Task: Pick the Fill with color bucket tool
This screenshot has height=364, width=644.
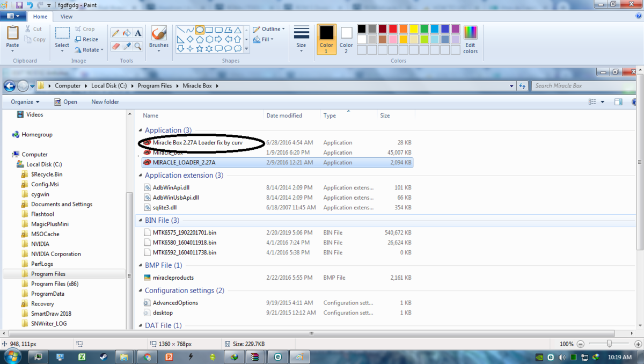Action: click(x=127, y=33)
